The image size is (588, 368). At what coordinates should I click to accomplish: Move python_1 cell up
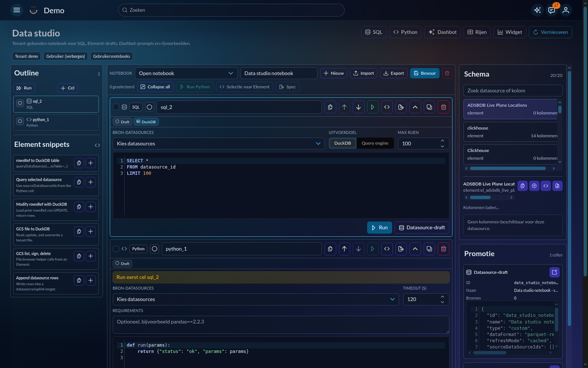click(x=344, y=249)
